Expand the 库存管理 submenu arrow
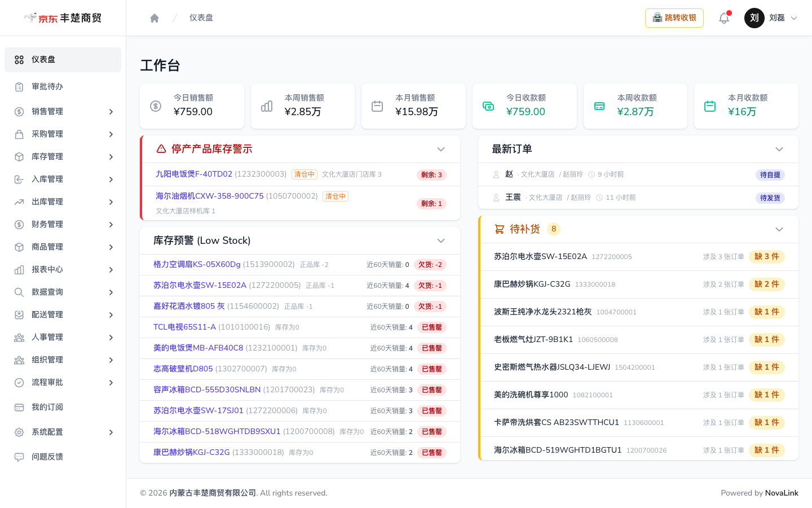This screenshot has height=508, width=812. coord(111,157)
